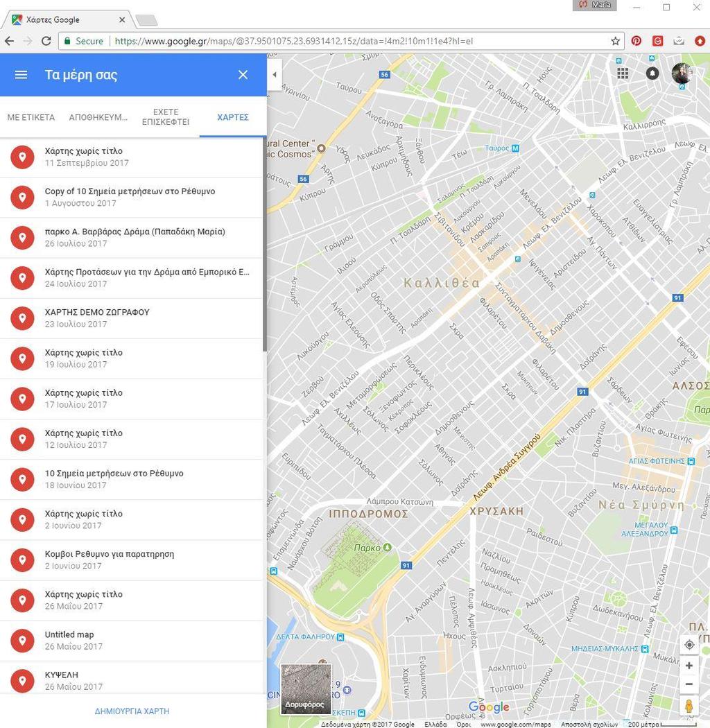Go back in browser
This screenshot has height=728, width=710.
tap(9, 41)
